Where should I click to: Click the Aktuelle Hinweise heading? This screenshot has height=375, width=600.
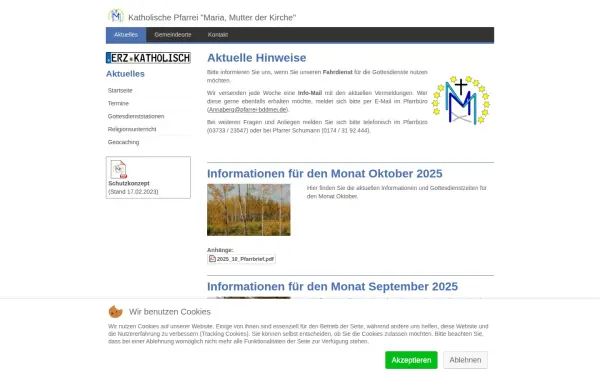coord(256,58)
